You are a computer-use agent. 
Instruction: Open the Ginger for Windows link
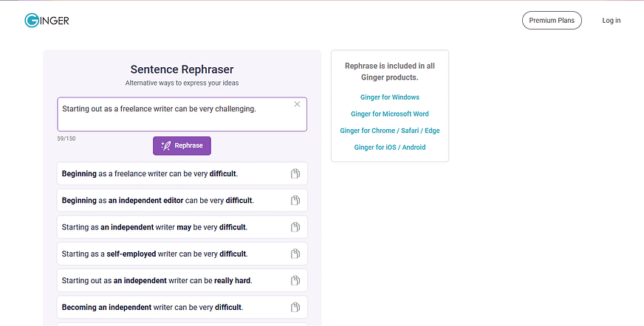pos(390,97)
